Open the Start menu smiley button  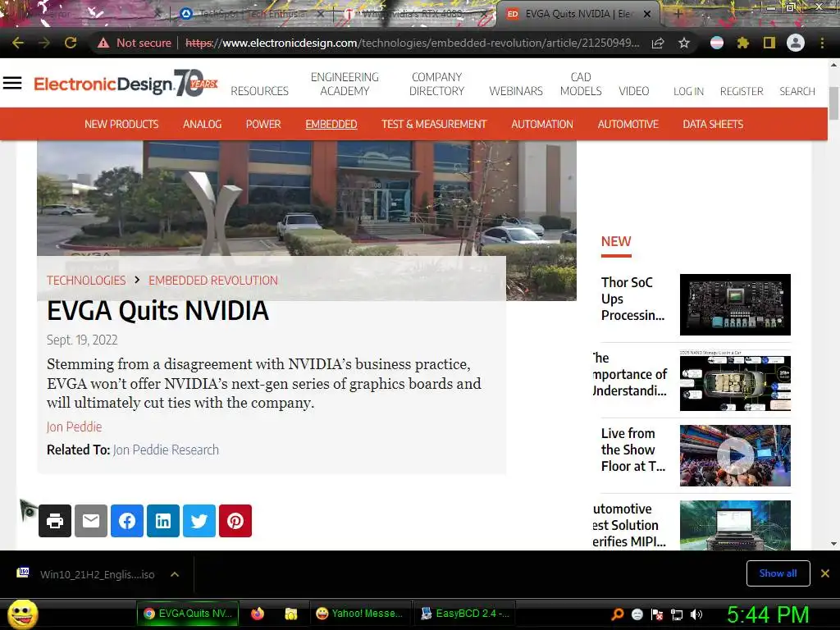22,614
